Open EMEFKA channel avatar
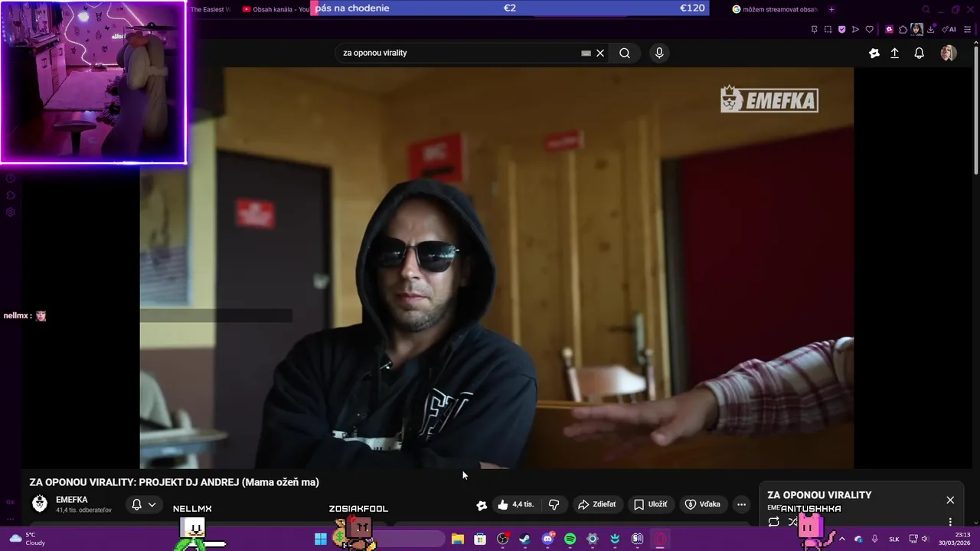 pyautogui.click(x=40, y=504)
